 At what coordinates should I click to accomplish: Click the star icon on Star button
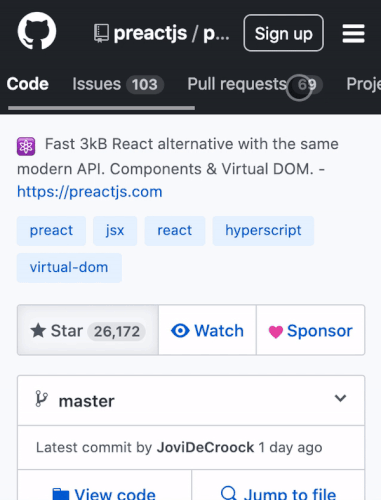pos(38,330)
